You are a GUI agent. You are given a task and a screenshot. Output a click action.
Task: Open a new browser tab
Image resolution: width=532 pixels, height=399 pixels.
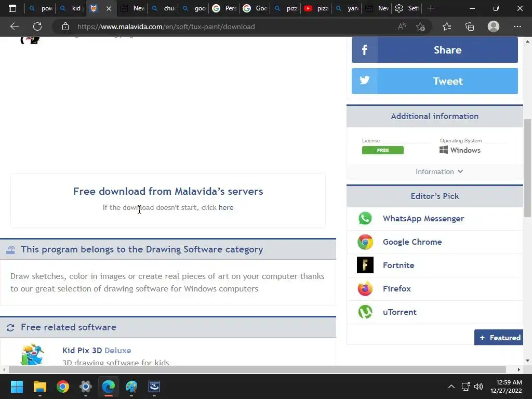pyautogui.click(x=431, y=8)
